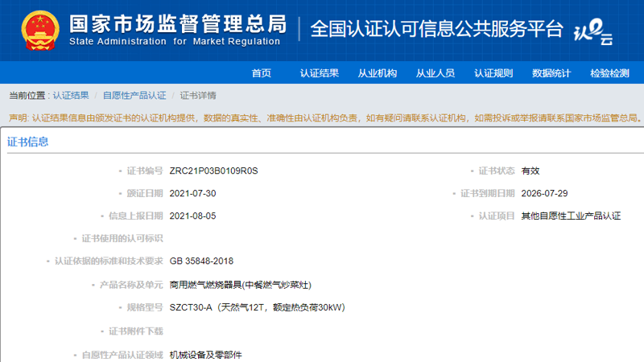
Task: Click State Administration for Market Regulation text
Action: (x=175, y=42)
